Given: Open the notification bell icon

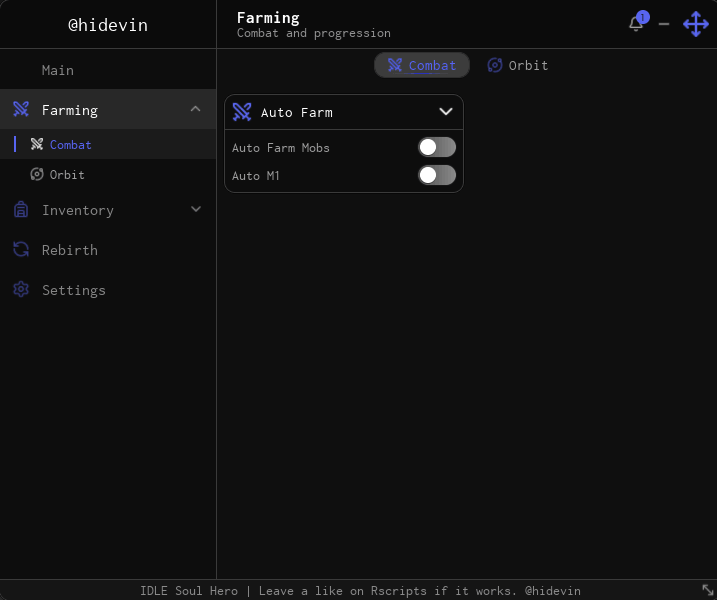Looking at the screenshot, I should [x=636, y=23].
